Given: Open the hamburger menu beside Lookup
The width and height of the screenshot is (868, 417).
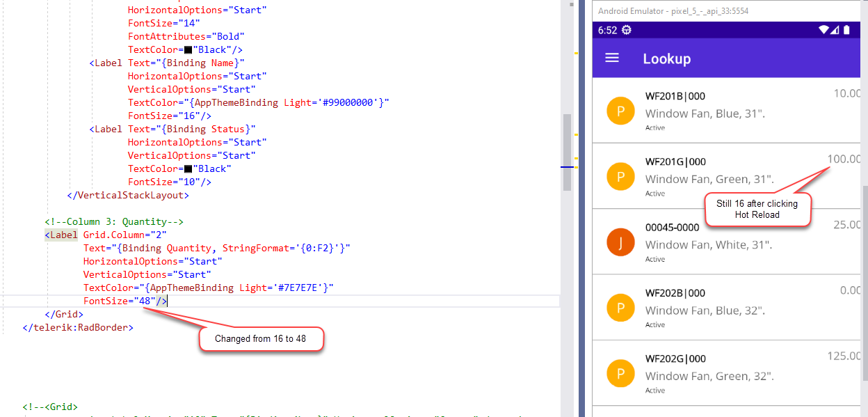Looking at the screenshot, I should coord(612,58).
